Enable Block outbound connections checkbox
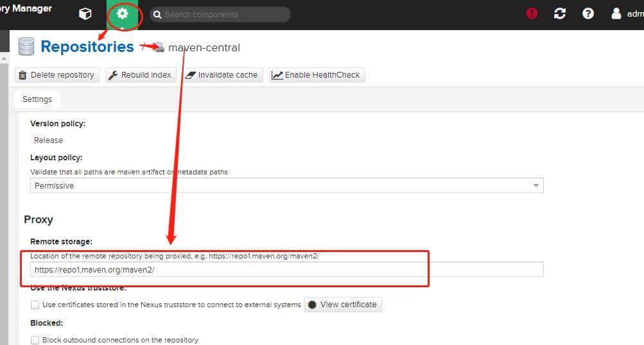This screenshot has height=345, width=644. pyautogui.click(x=35, y=340)
